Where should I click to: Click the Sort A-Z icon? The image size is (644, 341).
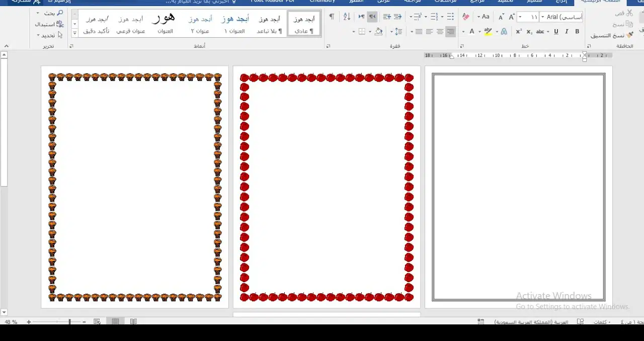click(347, 17)
